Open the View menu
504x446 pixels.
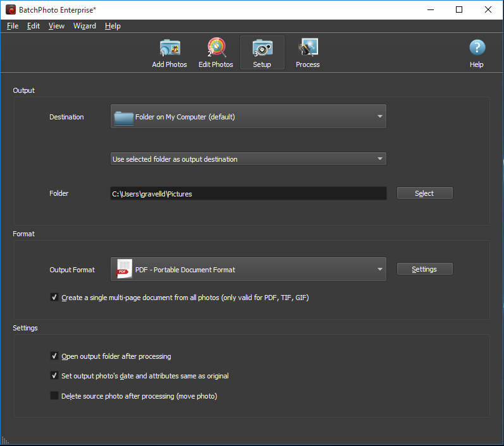pyautogui.click(x=56, y=26)
